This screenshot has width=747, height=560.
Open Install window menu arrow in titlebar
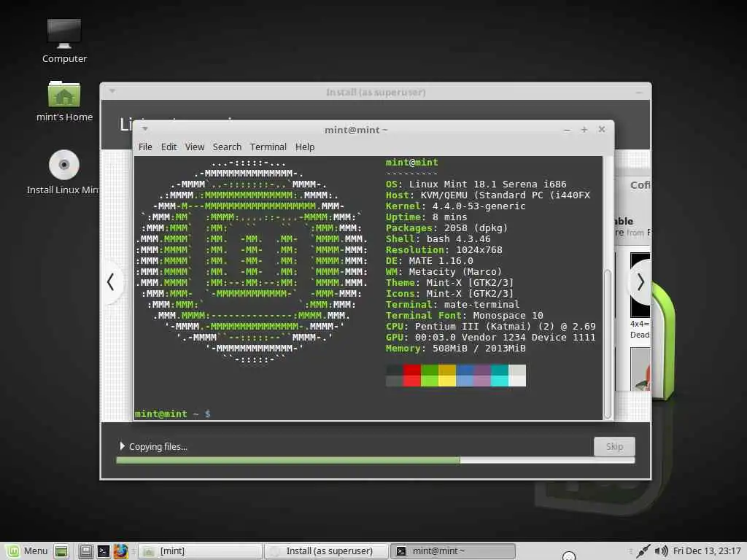pyautogui.click(x=112, y=91)
